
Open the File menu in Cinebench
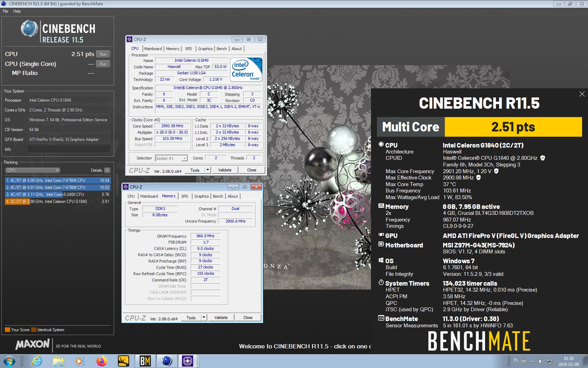click(x=6, y=11)
